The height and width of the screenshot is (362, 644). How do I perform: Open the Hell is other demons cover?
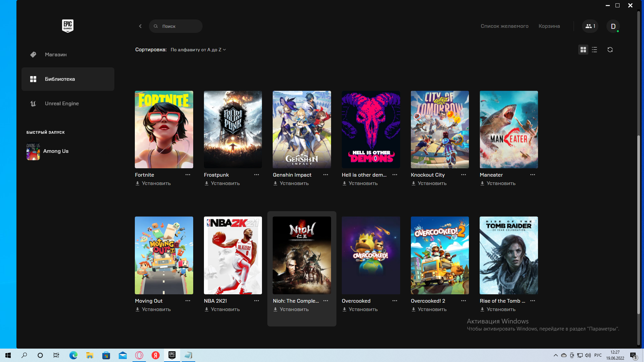click(371, 129)
